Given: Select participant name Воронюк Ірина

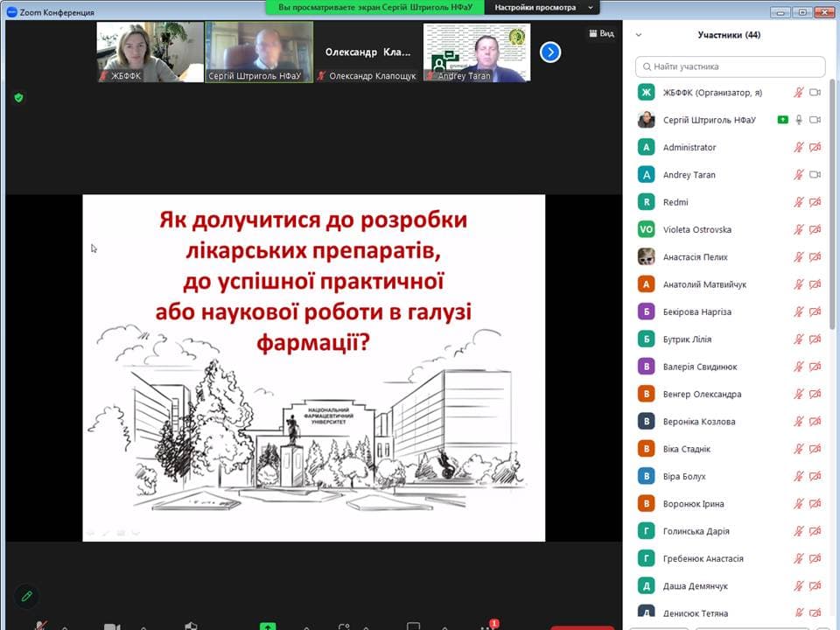Looking at the screenshot, I should pyautogui.click(x=693, y=504).
